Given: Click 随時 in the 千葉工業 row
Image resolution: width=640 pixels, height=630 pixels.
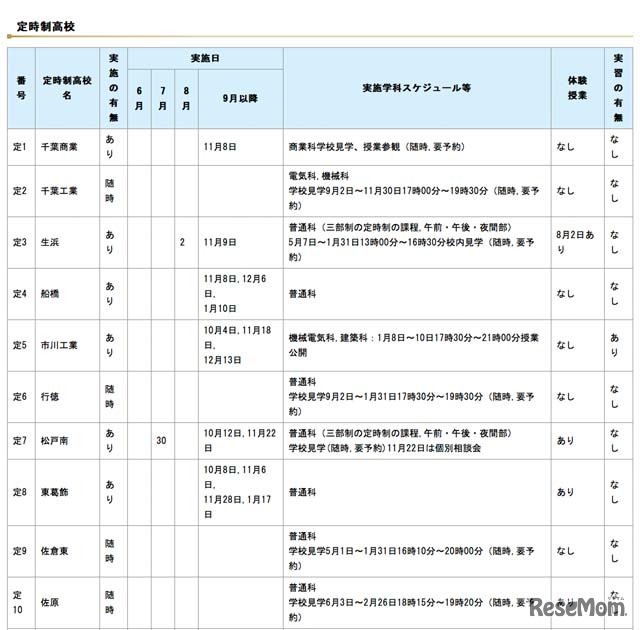Looking at the screenshot, I should coord(110,191).
